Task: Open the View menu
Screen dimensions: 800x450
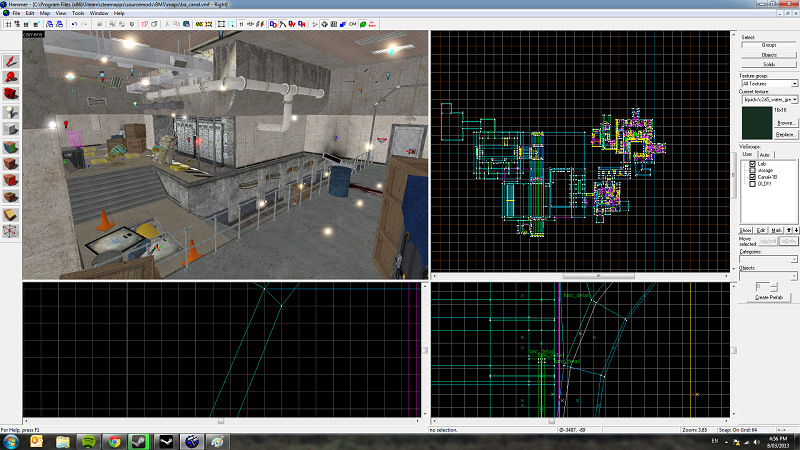Action: tap(61, 13)
